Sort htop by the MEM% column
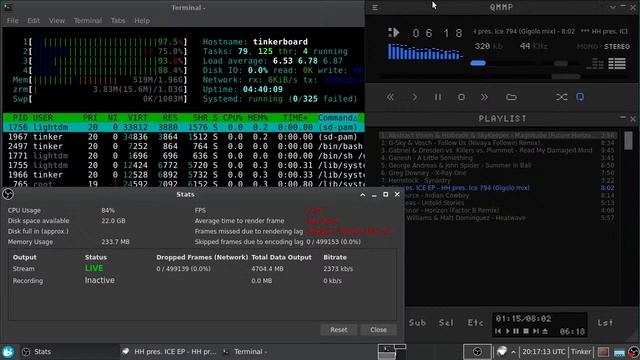The image size is (640, 360). [x=258, y=118]
